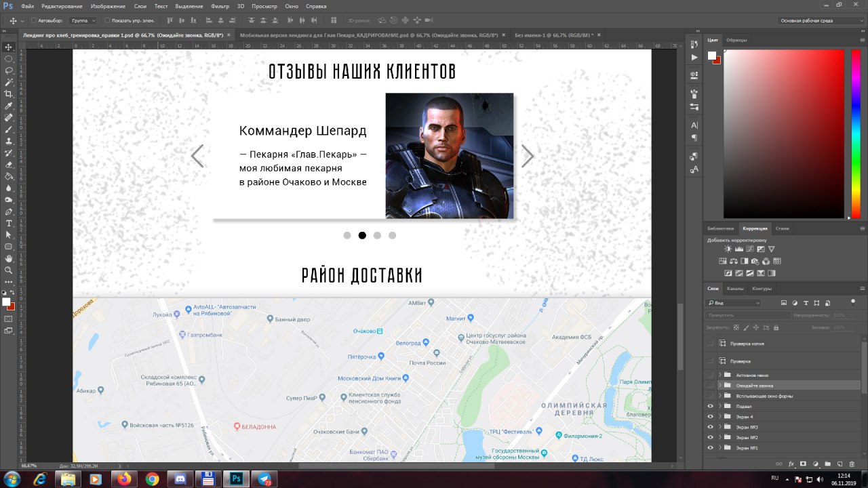Expand the Активное меню group
The width and height of the screenshot is (868, 488).
point(719,375)
